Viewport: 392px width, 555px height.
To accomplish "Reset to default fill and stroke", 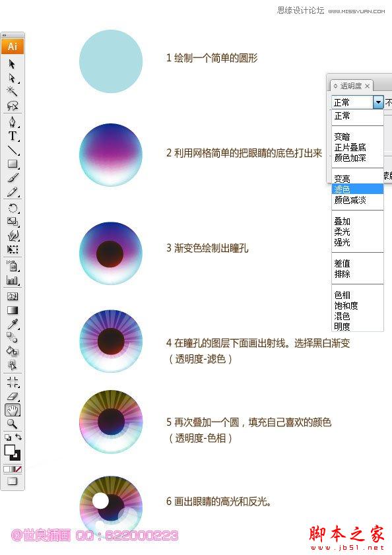I will pos(7,438).
